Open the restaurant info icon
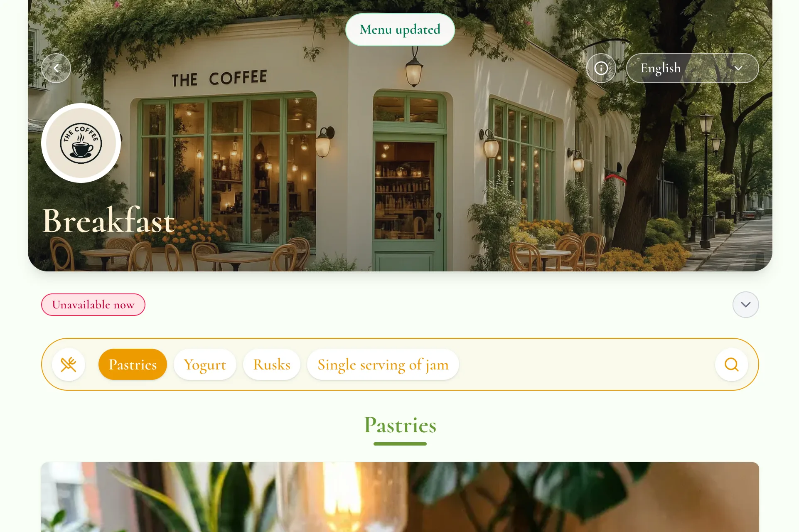 601,68
